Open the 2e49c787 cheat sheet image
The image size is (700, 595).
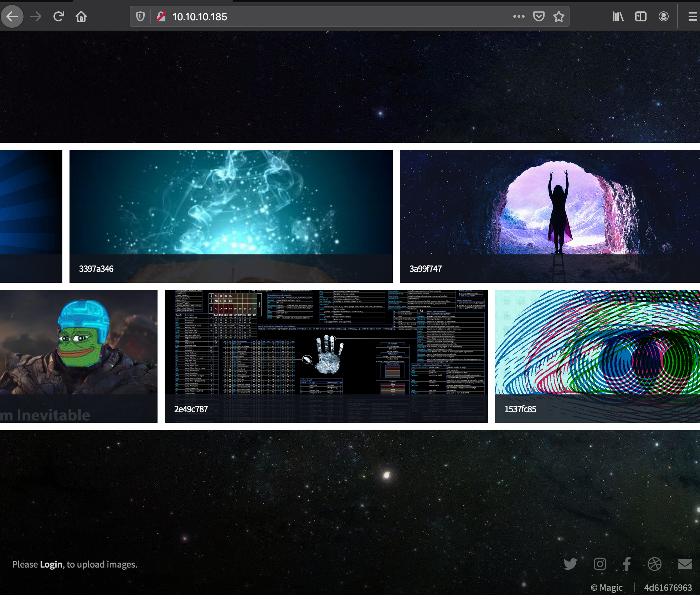(x=326, y=356)
